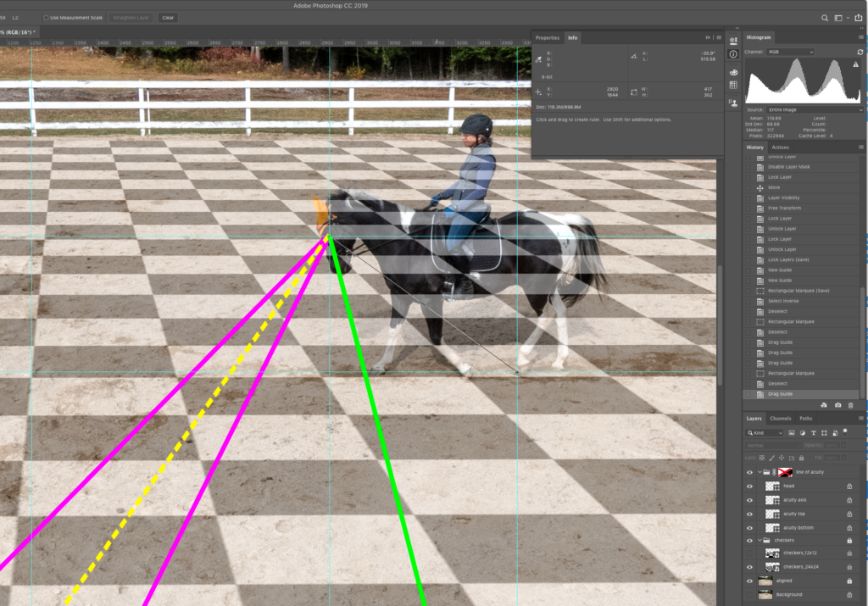Show the 'checkers_12x12' layer

click(750, 553)
